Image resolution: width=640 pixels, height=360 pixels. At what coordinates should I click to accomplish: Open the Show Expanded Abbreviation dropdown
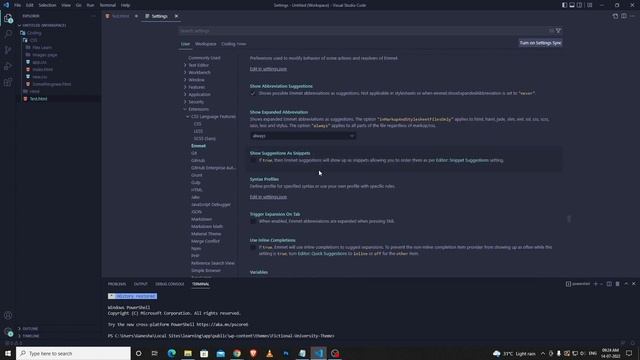point(303,136)
